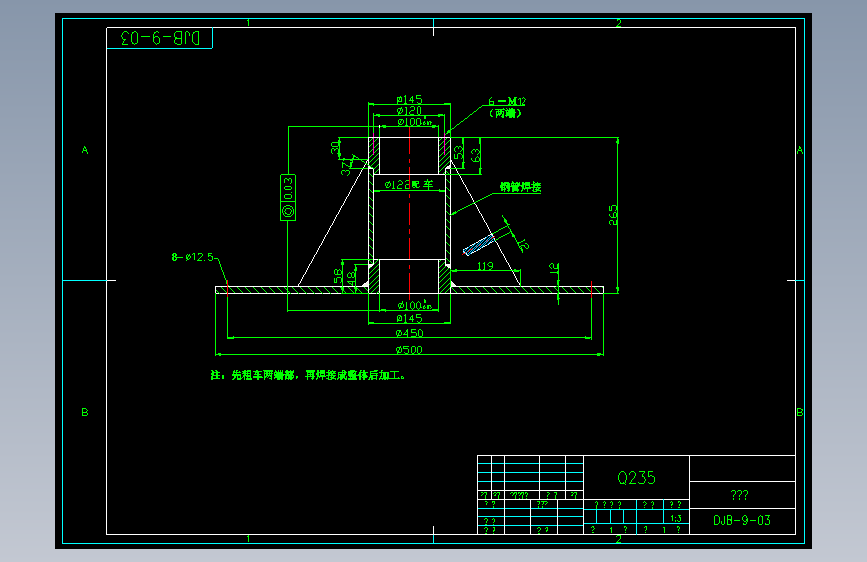Viewport: 867px width, 562px height.
Task: Click the blue hatched rib cross-section
Action: [479, 246]
